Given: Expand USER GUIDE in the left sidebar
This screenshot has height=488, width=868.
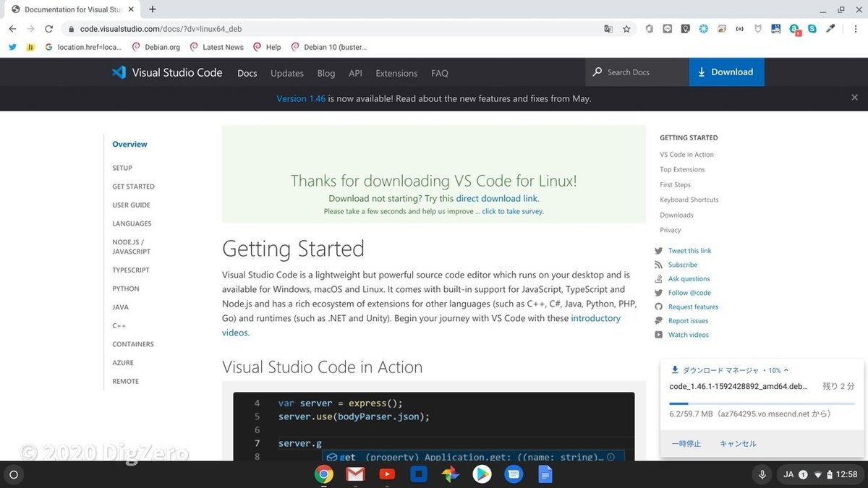Looking at the screenshot, I should (131, 205).
